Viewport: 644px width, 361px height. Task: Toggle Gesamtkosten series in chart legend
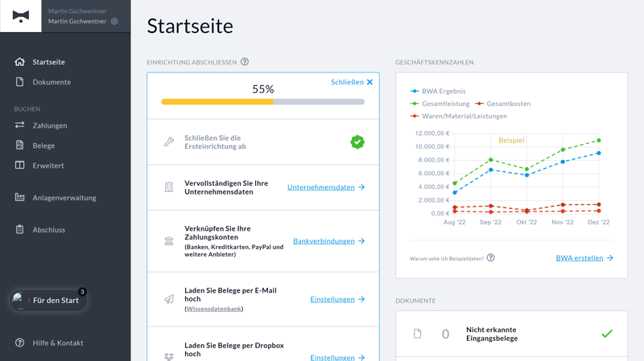(502, 104)
